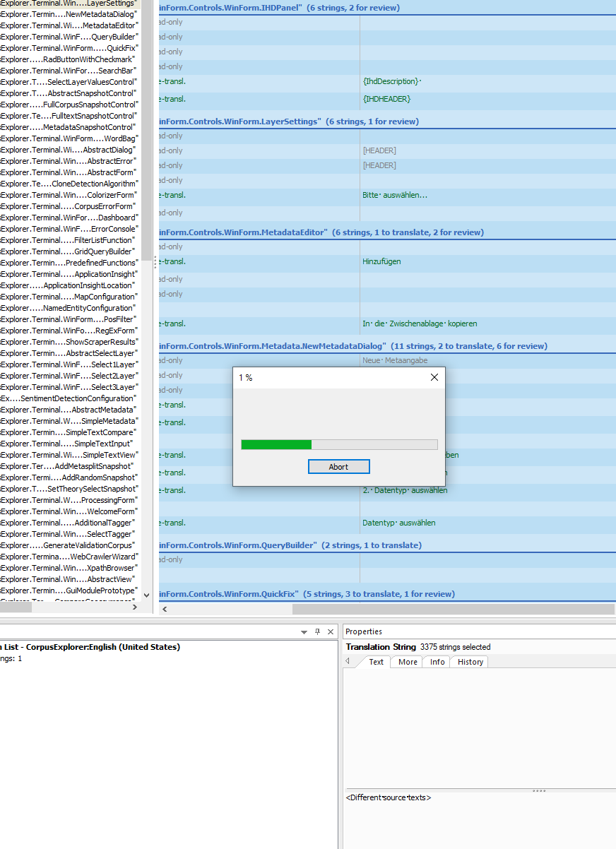Image resolution: width=616 pixels, height=849 pixels.
Task: Click the green progress bar
Action: pyautogui.click(x=276, y=444)
